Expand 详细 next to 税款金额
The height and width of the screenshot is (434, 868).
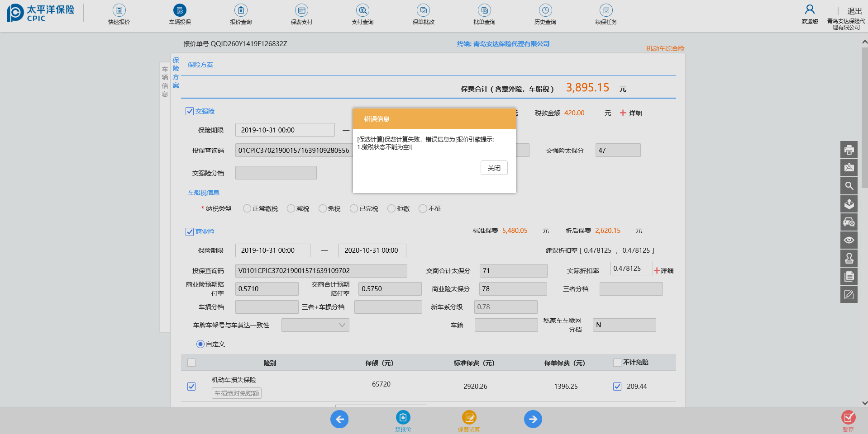[x=630, y=113]
